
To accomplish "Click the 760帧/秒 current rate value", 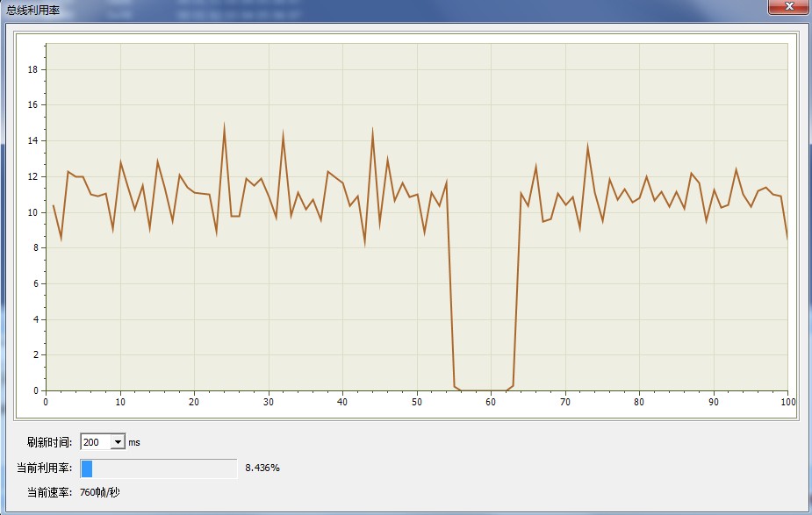I will click(x=100, y=492).
